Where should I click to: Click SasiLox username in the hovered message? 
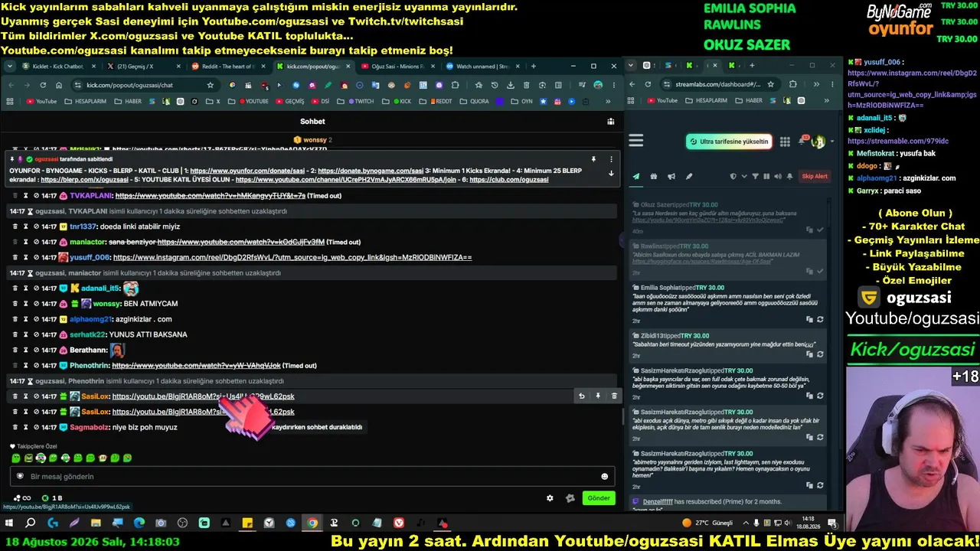tap(96, 396)
